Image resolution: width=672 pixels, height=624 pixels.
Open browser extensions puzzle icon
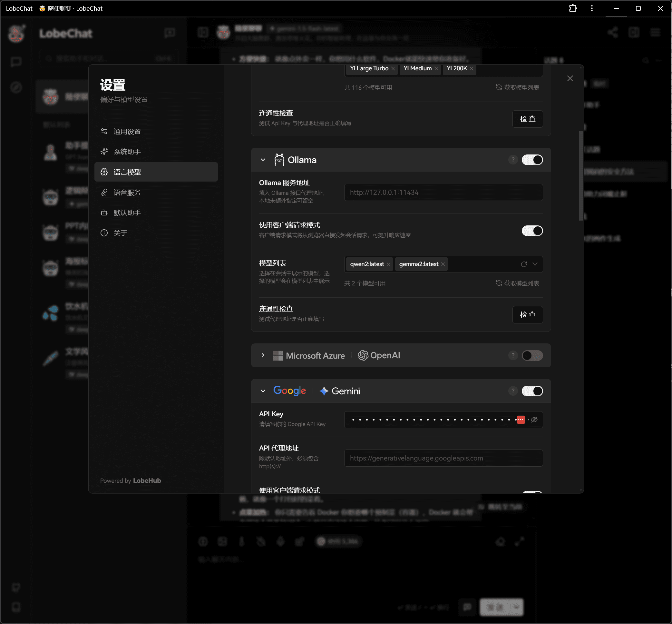click(x=573, y=8)
